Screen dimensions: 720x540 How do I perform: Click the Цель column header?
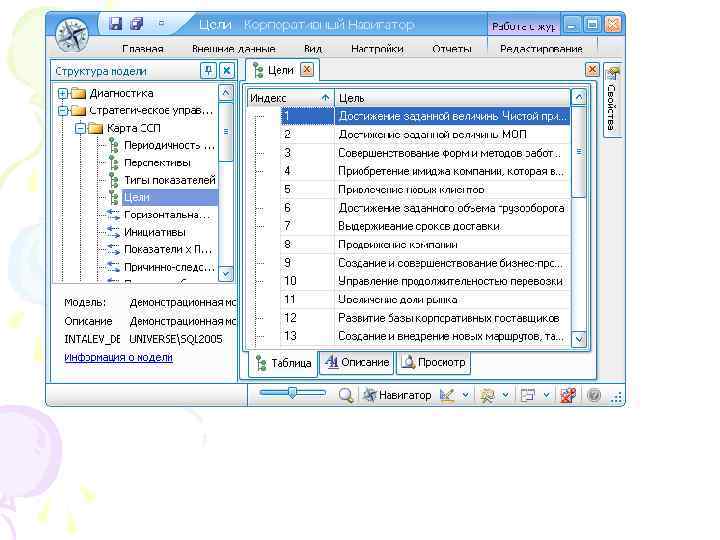point(452,98)
